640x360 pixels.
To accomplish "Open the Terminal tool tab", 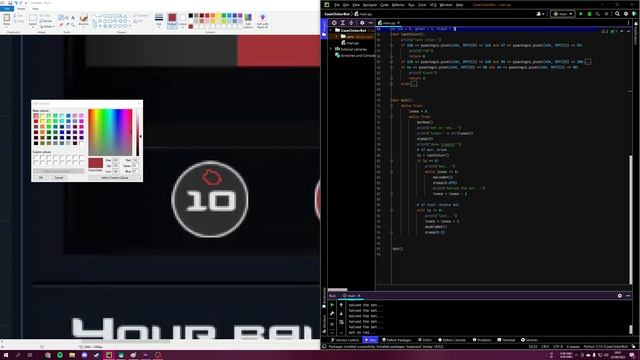I will pos(506,340).
